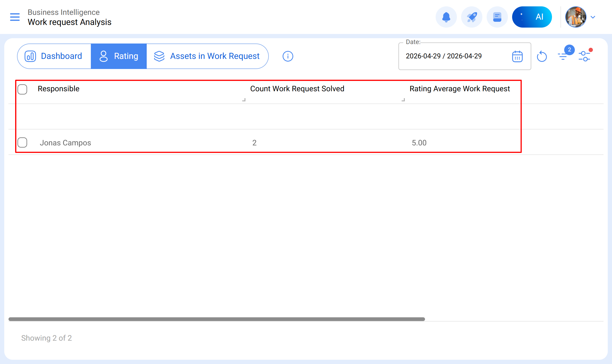Open calendar date picker icon

(x=517, y=56)
